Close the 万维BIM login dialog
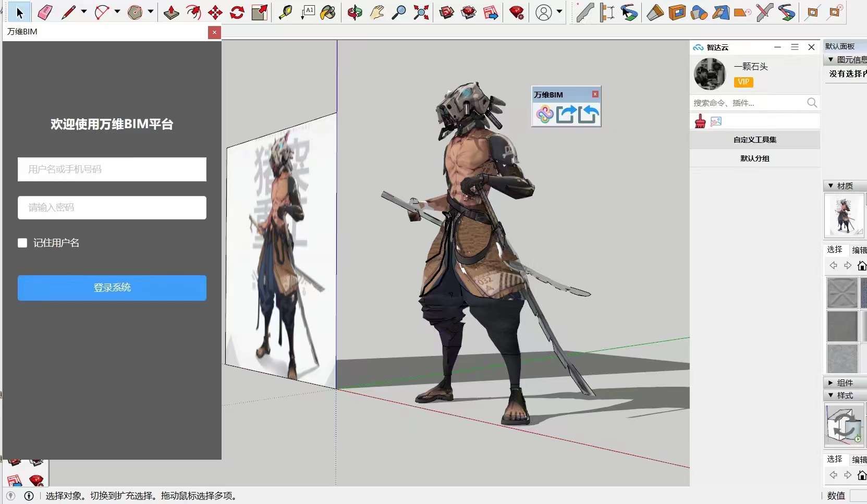 [x=214, y=32]
